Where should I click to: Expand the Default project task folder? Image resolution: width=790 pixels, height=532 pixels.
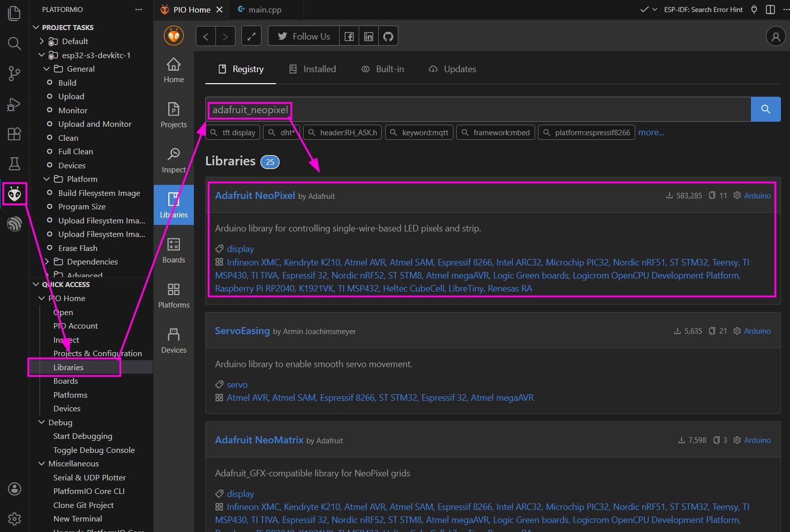[x=42, y=41]
